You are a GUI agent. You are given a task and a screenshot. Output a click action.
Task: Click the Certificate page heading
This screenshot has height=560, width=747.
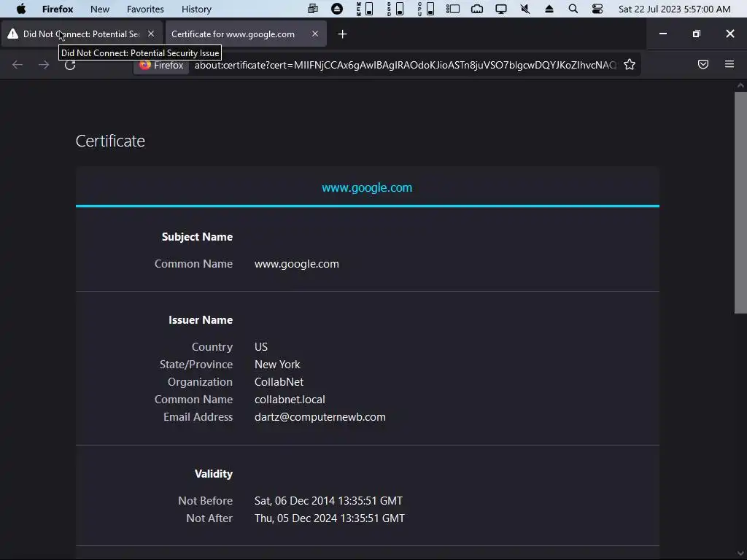[x=110, y=141]
